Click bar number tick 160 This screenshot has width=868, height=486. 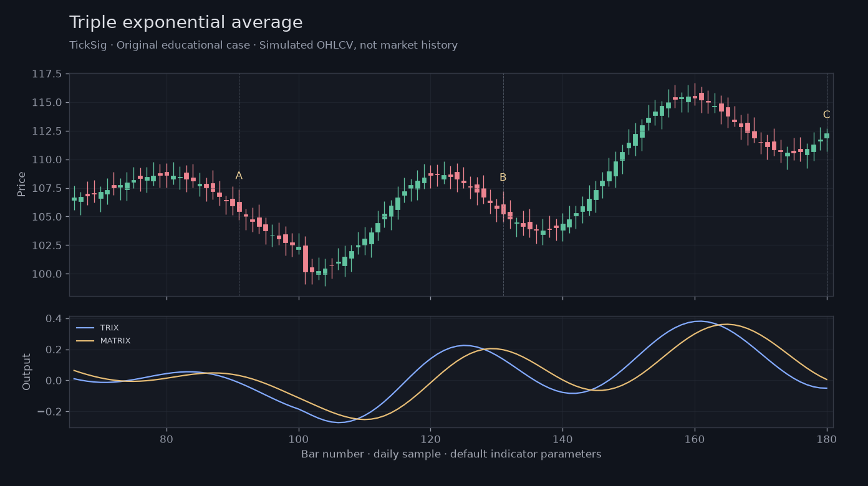pyautogui.click(x=695, y=438)
